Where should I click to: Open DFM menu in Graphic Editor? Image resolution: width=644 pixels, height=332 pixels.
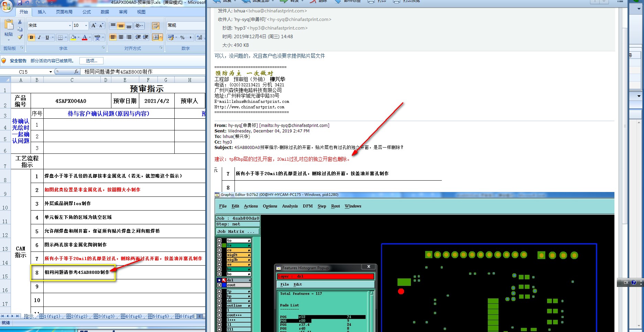pyautogui.click(x=308, y=206)
